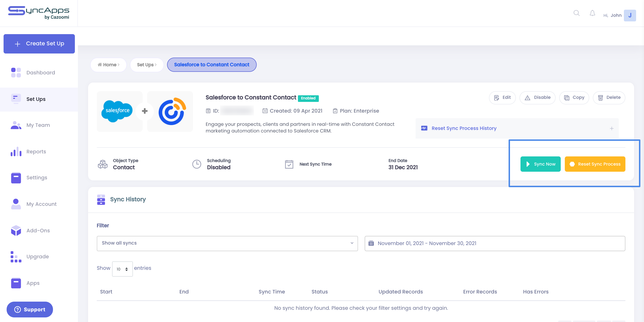Open Add-Ons in the sidebar
Viewport: 644px width, 322px height.
point(39,231)
